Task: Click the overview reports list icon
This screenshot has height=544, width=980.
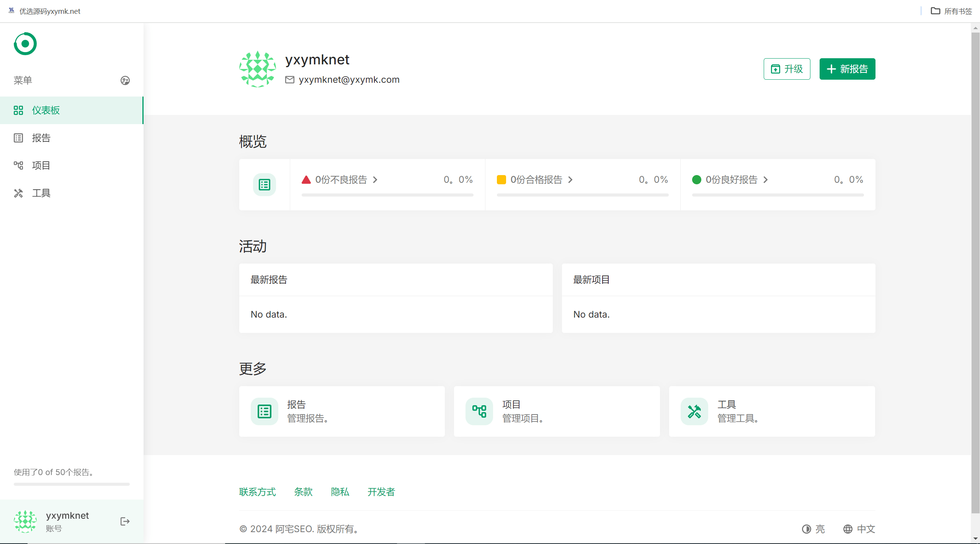Action: tap(265, 185)
